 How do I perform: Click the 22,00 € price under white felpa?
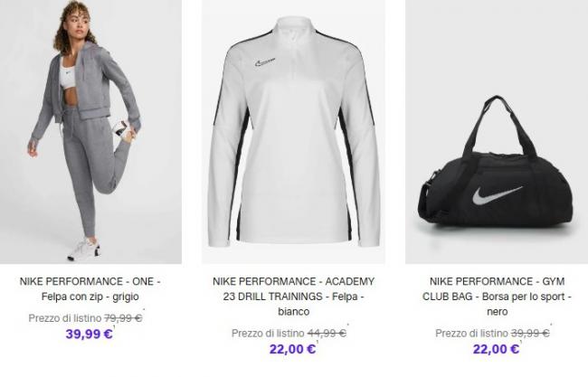292,349
